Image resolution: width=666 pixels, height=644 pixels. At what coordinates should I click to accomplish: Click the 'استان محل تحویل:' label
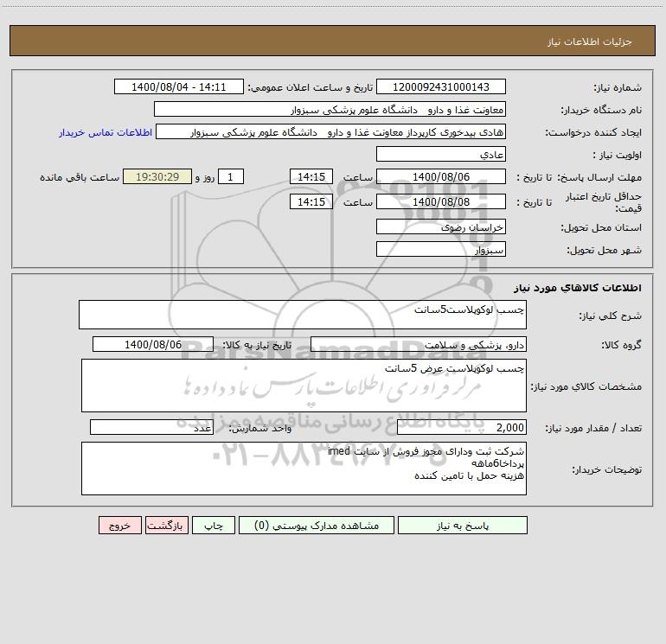[601, 228]
